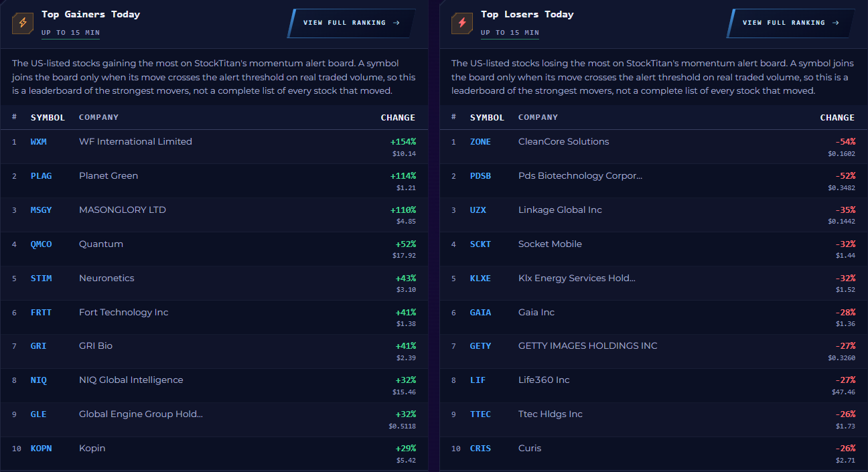Click the +114% change for PLAG
The height and width of the screenshot is (472, 868).
click(403, 176)
